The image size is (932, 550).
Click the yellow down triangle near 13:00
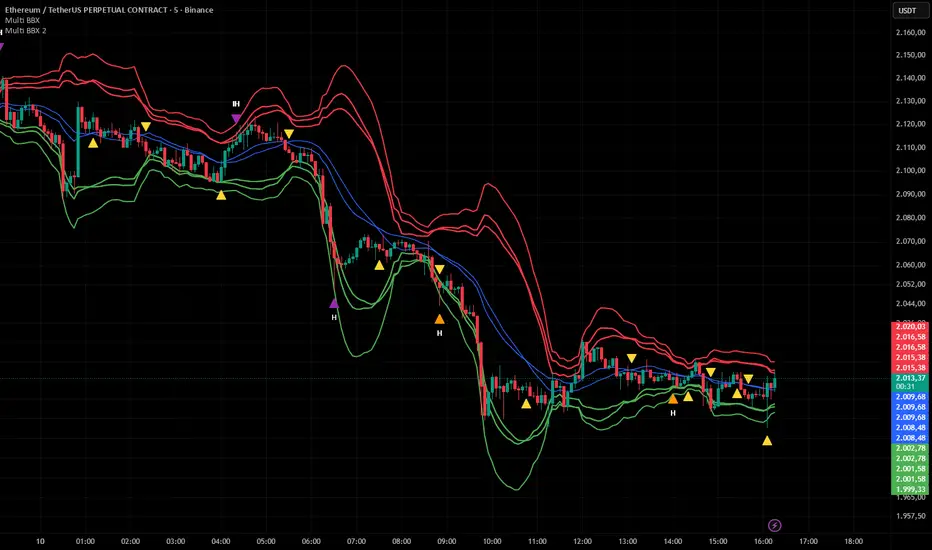[631, 359]
